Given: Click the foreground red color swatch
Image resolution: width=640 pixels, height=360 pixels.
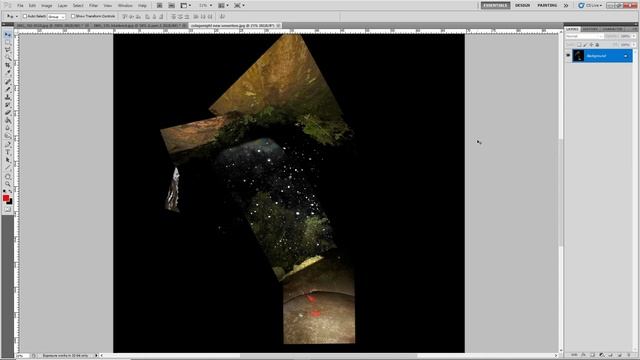Looking at the screenshot, I should [x=5, y=198].
